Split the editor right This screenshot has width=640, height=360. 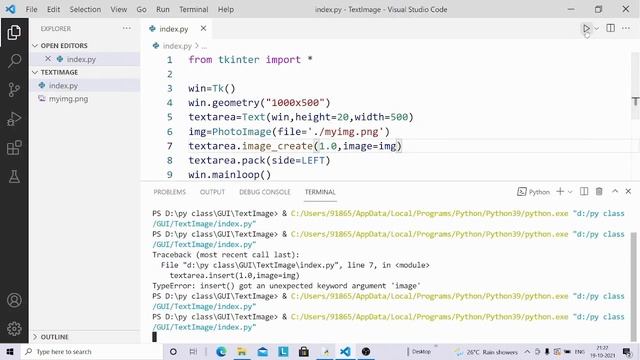pos(611,28)
